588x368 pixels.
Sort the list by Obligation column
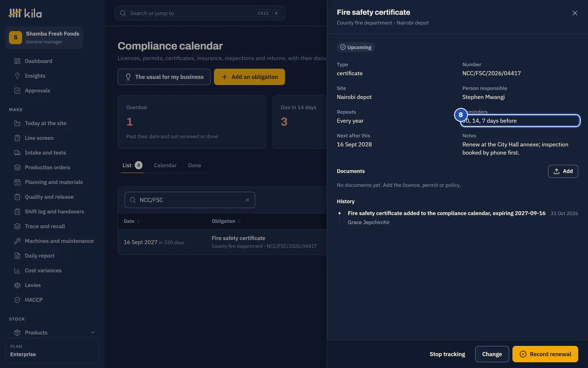226,221
